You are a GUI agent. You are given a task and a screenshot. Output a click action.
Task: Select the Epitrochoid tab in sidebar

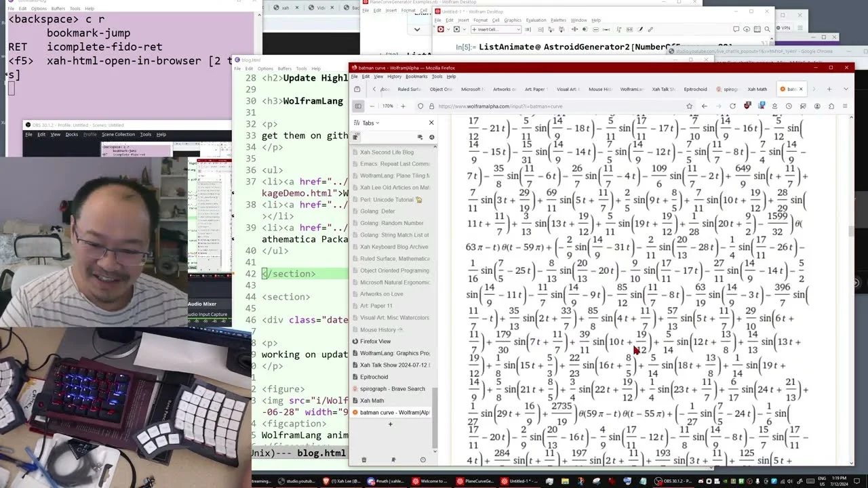[392, 377]
